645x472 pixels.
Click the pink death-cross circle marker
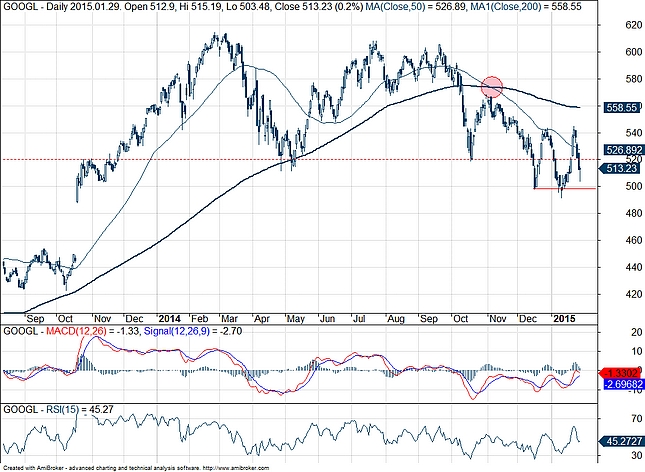point(492,87)
